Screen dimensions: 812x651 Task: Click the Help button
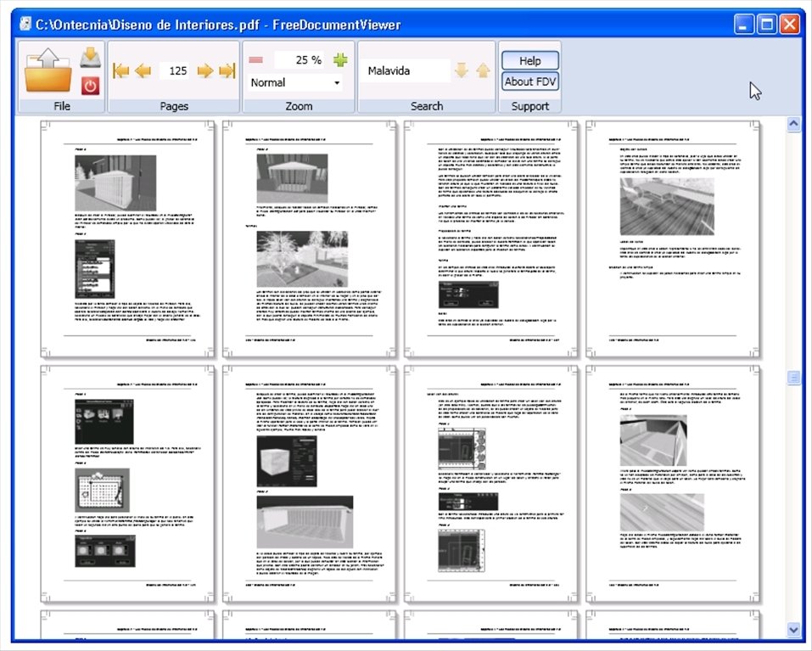(530, 60)
